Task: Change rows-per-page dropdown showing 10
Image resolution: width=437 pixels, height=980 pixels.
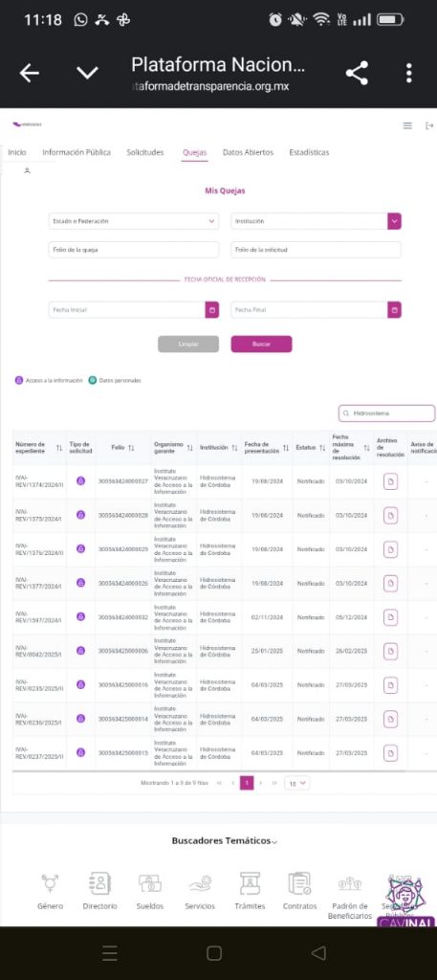Action: pos(296,783)
